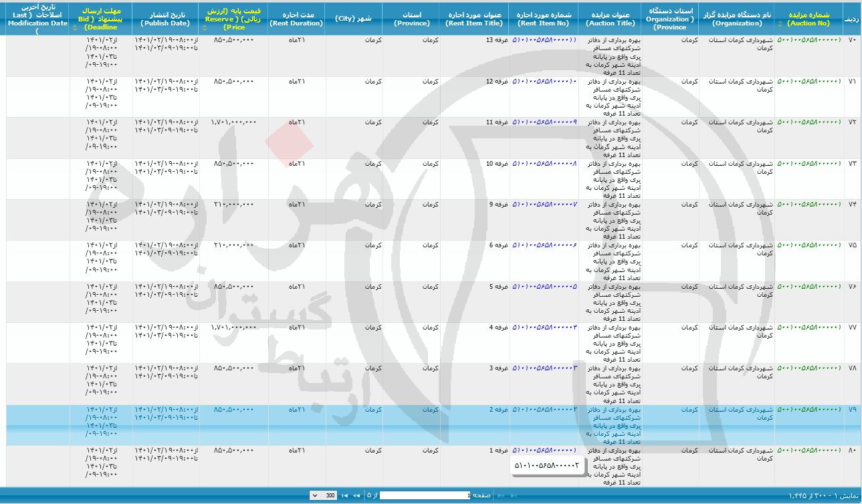Open the rent item number link for غرفه 9
Viewport: 862px width, 504px height.
coord(544,204)
